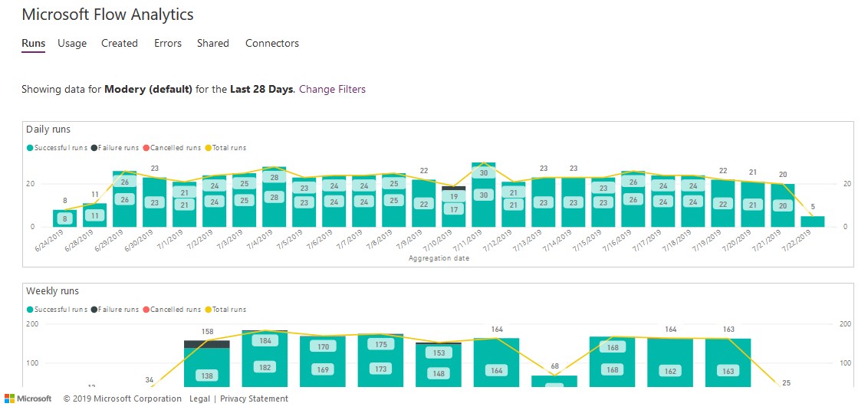Select the 7/1/2019 daily bar
Screen dimensions: 868x410
(184, 205)
